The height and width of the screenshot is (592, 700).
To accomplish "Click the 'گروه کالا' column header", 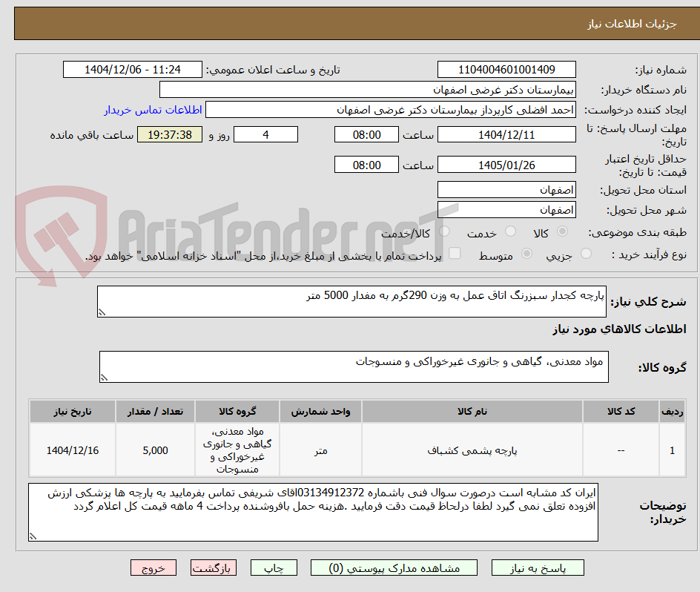I will pos(237,412).
